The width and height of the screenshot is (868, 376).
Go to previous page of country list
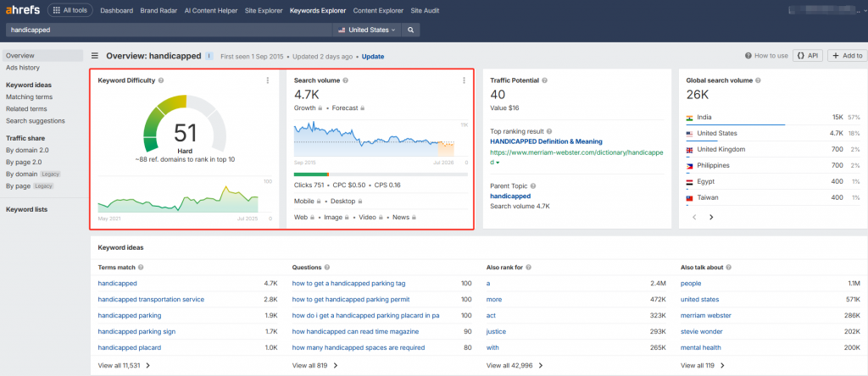pyautogui.click(x=695, y=218)
